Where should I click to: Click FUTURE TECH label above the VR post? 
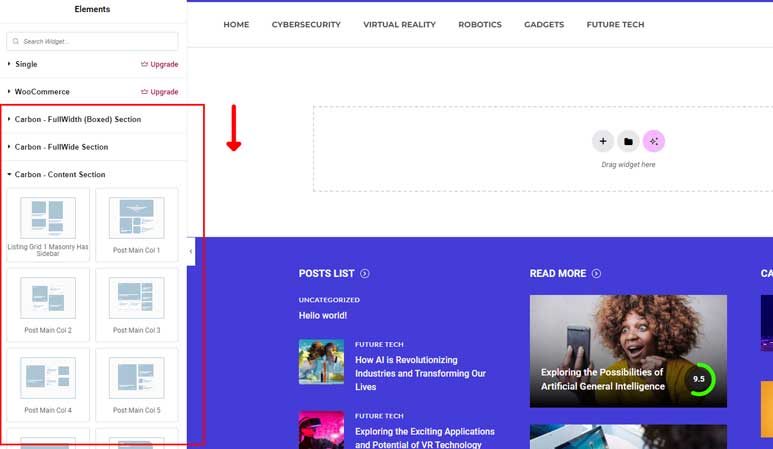coord(379,416)
